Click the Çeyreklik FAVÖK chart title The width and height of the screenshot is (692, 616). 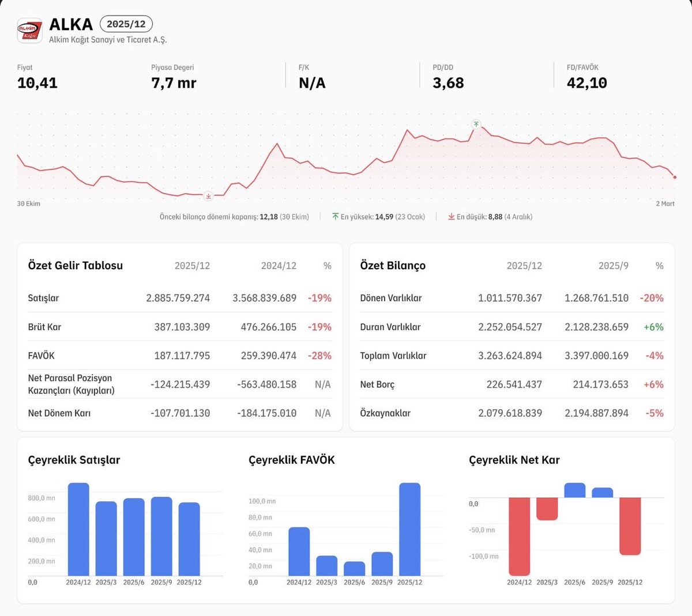click(292, 460)
